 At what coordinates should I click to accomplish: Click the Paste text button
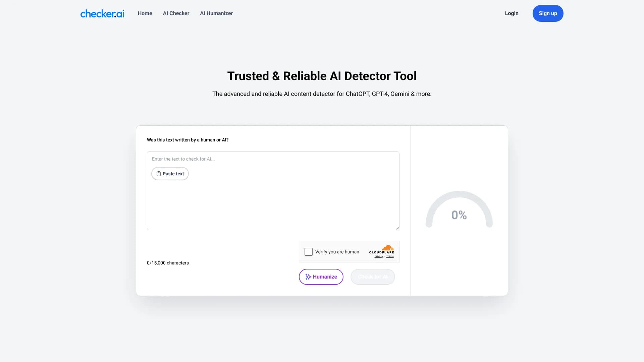click(170, 174)
